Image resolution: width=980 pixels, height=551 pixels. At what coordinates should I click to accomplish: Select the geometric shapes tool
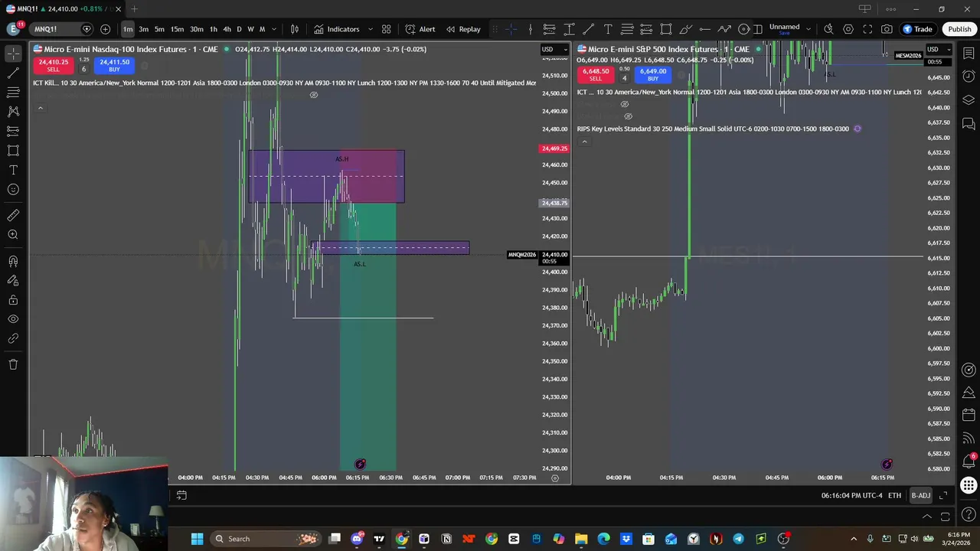click(13, 151)
